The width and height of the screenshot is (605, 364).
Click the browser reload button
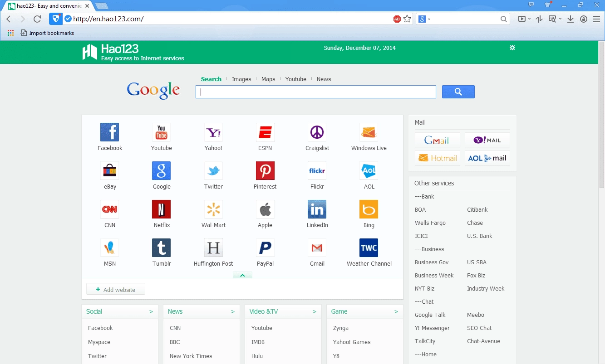point(37,19)
